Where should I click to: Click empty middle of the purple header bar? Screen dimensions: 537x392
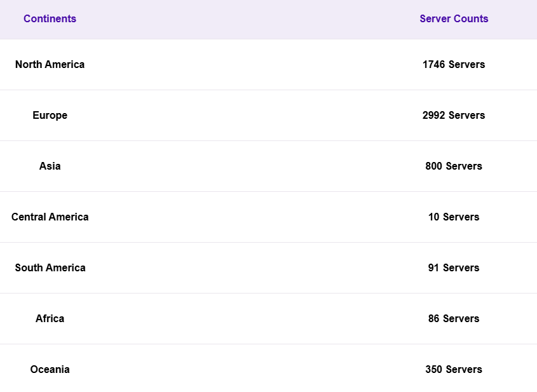tap(254, 19)
